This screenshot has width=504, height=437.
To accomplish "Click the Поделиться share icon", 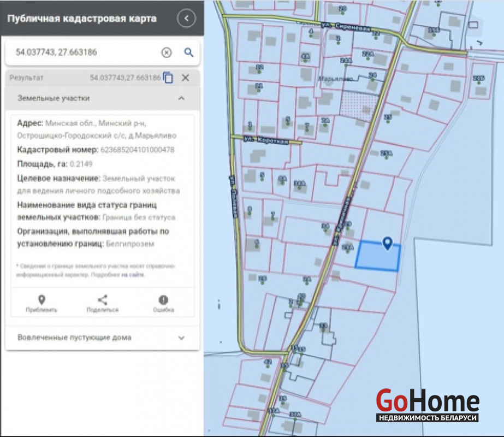I will (102, 300).
